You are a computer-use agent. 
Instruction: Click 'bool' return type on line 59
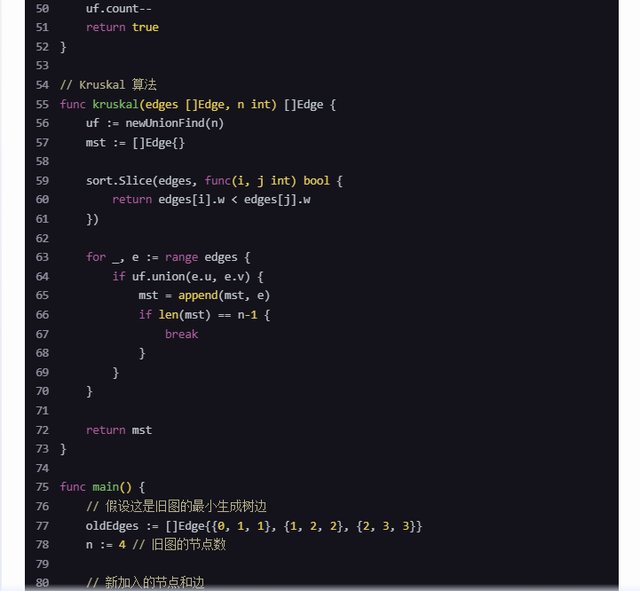tap(316, 181)
